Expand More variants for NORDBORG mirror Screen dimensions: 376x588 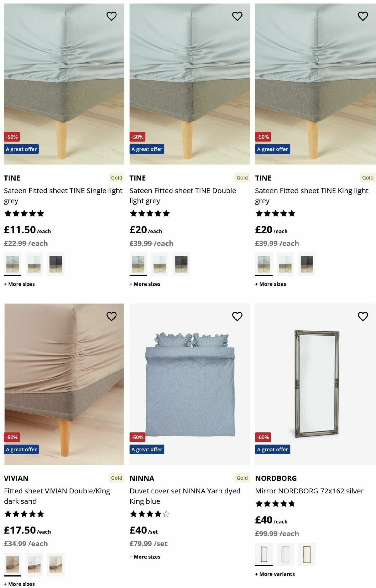pos(275,574)
